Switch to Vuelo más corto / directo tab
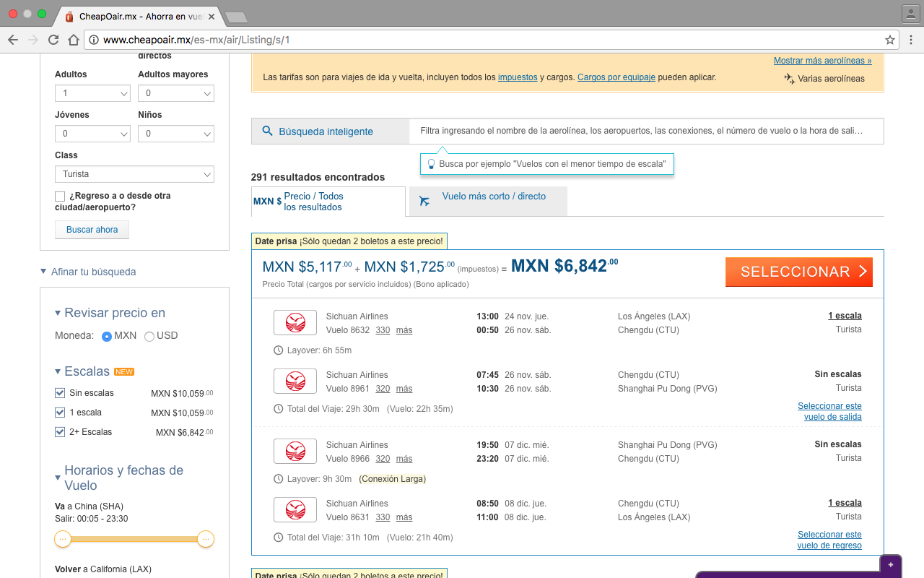 (494, 197)
